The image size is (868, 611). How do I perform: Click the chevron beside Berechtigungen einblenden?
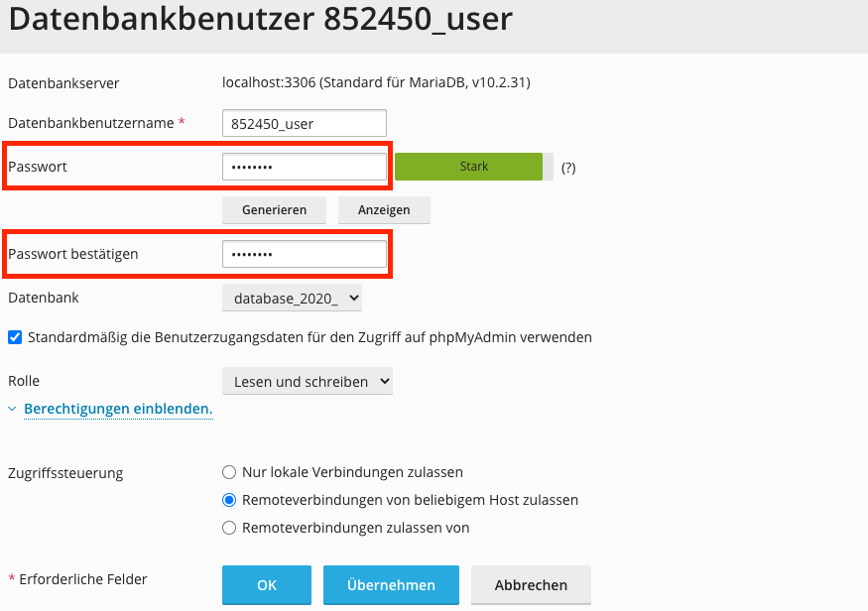(13, 409)
